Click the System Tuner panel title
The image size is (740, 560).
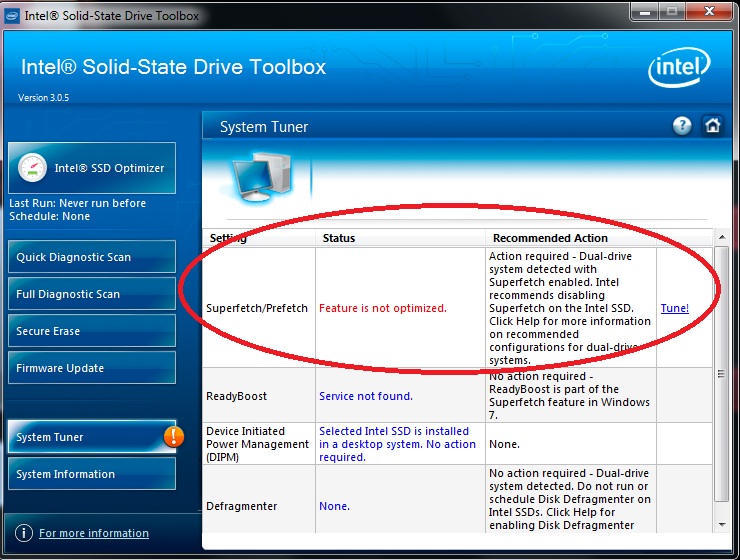264,127
